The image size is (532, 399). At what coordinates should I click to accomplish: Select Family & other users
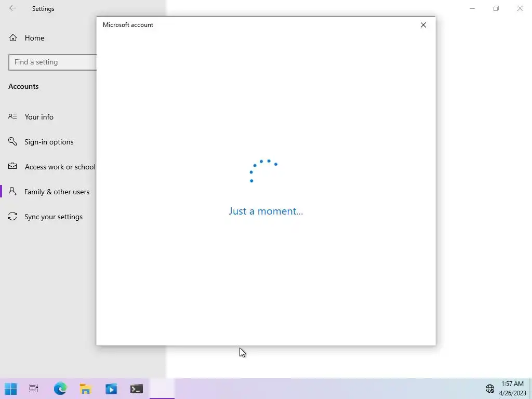pyautogui.click(x=49, y=192)
